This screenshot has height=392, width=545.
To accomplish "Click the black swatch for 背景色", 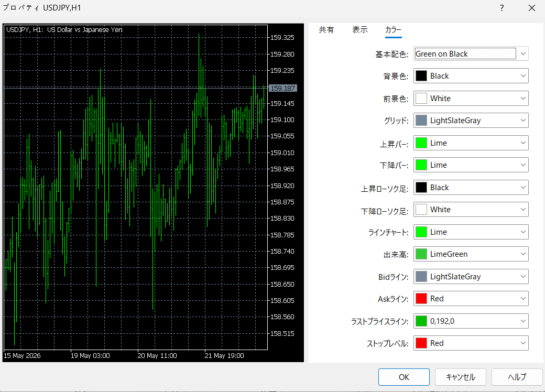I will point(421,76).
